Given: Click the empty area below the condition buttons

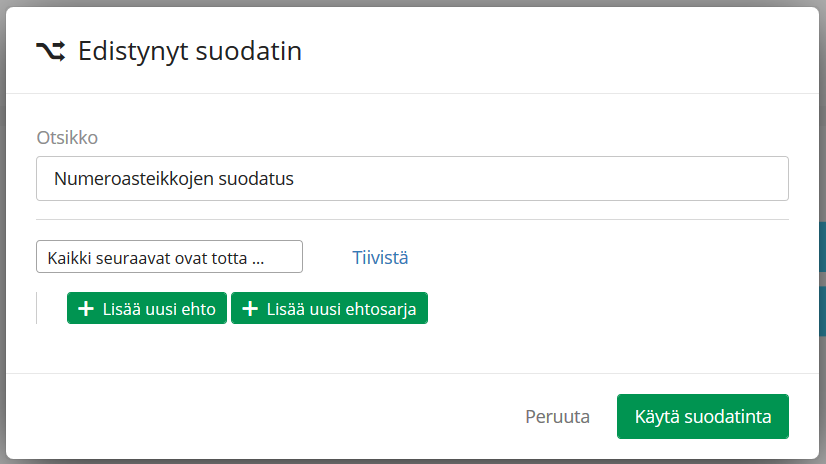Looking at the screenshot, I should tap(412, 349).
